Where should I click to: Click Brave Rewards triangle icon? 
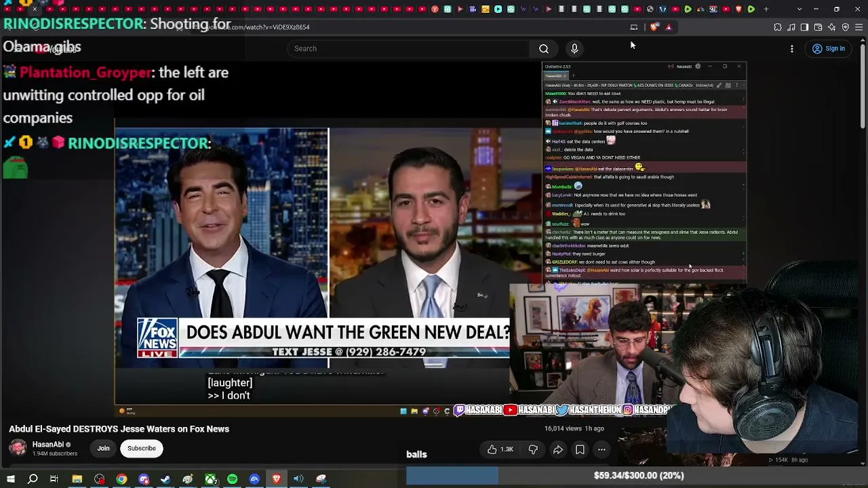click(669, 27)
